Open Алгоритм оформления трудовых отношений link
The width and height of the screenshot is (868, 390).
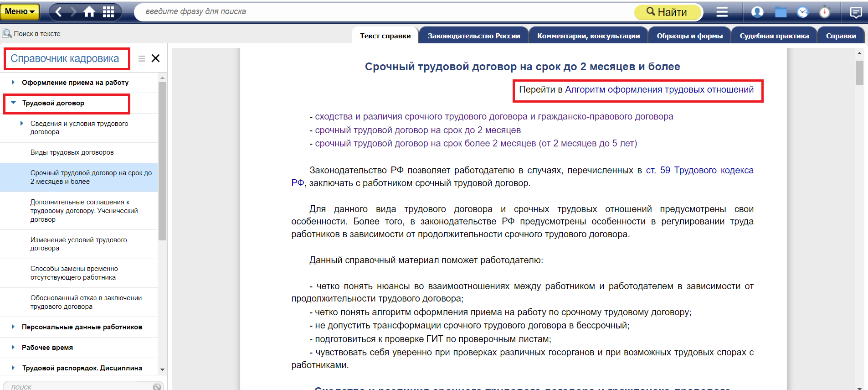pos(659,89)
